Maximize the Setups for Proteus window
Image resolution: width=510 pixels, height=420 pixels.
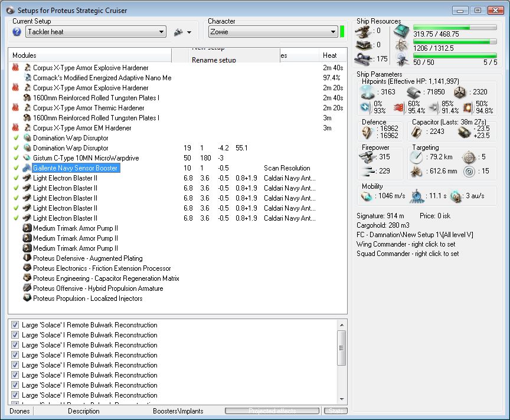478,11
